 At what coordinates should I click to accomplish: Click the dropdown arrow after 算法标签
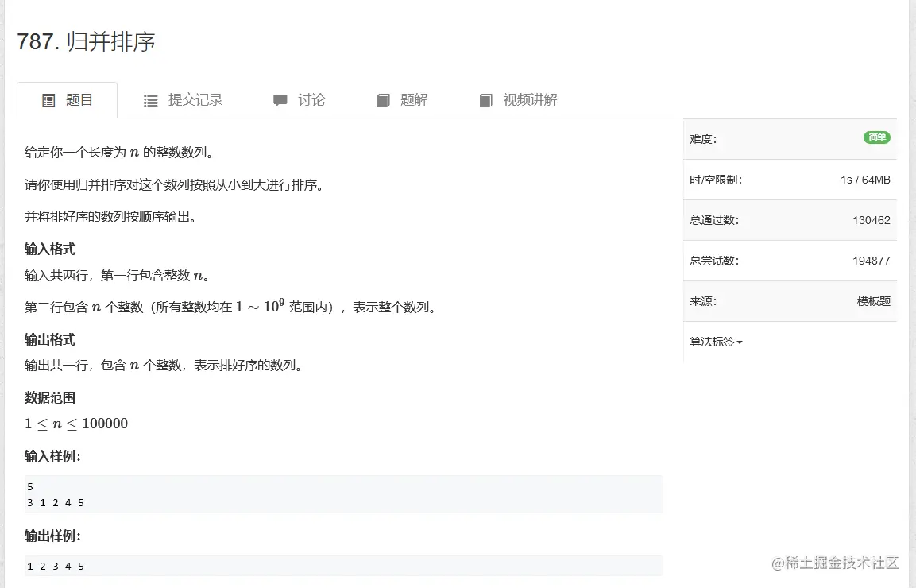(739, 342)
